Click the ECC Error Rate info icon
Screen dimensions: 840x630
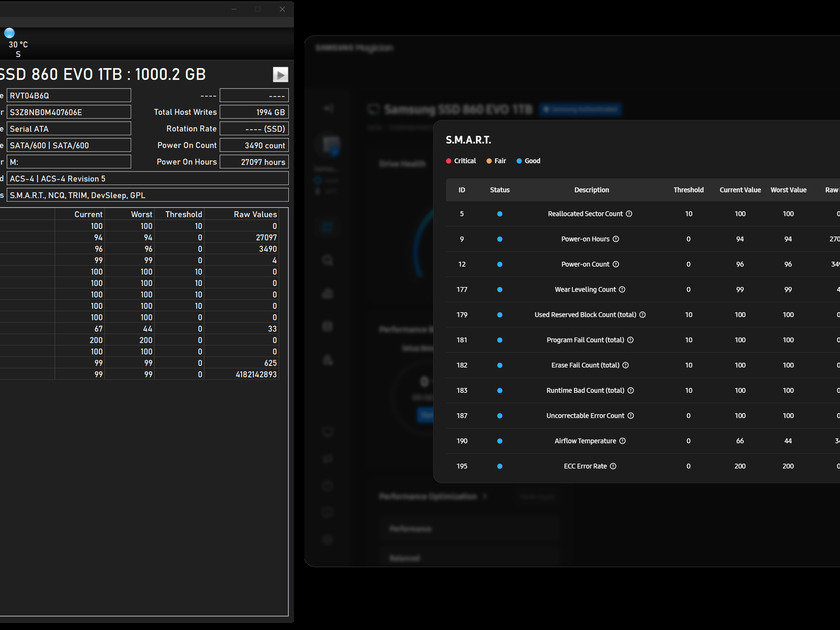point(613,466)
